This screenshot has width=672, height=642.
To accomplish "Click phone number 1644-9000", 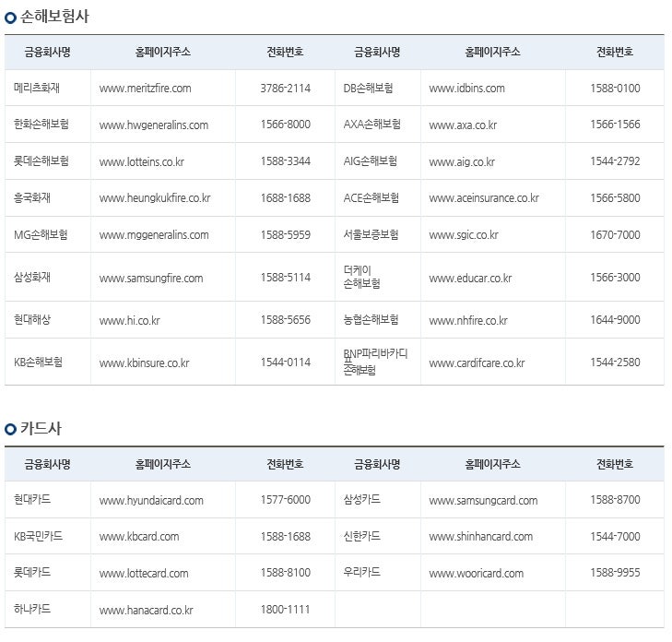I will click(615, 320).
